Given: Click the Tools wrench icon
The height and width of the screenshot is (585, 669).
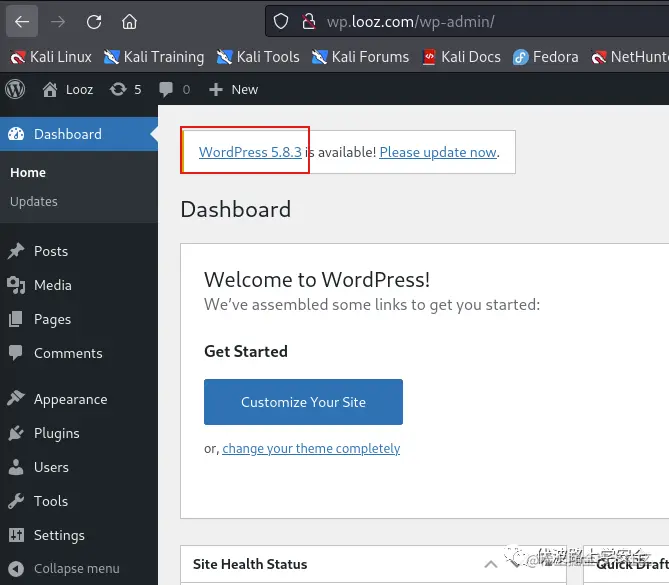Looking at the screenshot, I should 16,501.
